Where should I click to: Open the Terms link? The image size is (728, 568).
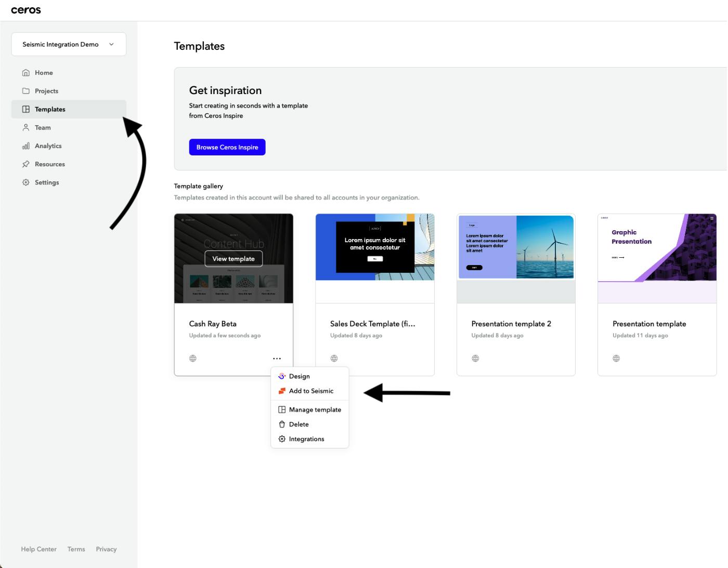(x=76, y=549)
